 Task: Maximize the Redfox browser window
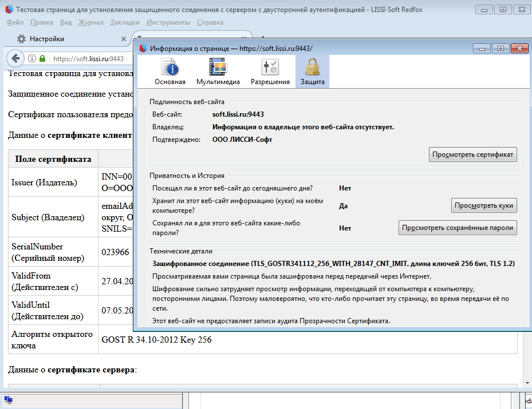(x=503, y=10)
